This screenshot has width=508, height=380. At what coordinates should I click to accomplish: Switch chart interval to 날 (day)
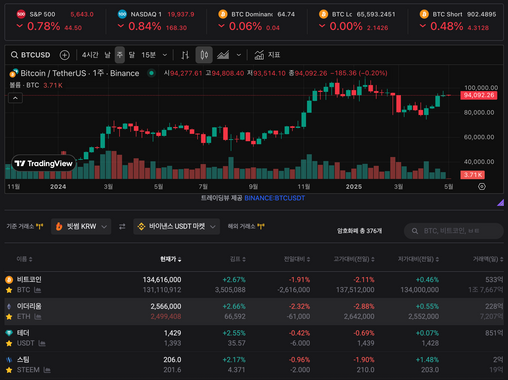pos(107,55)
